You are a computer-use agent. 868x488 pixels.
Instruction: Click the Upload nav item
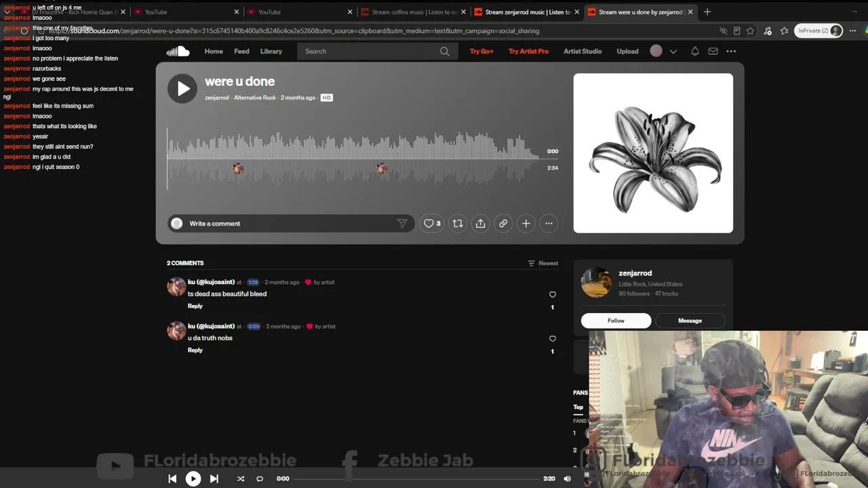(627, 52)
